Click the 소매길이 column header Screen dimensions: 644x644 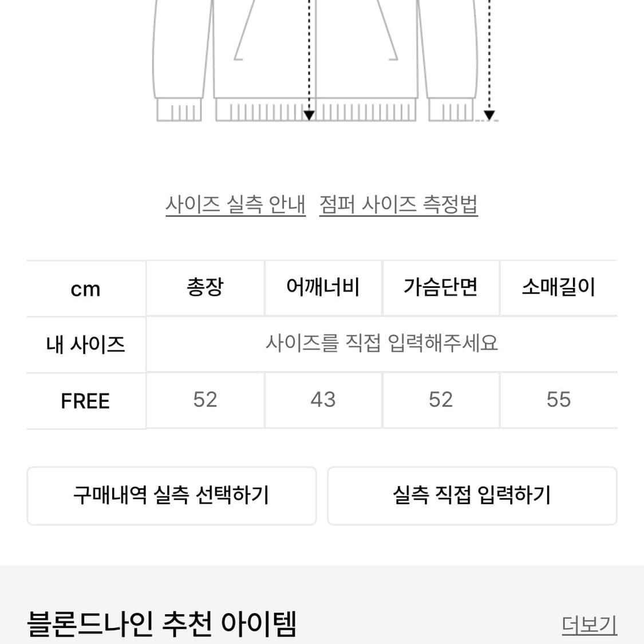(x=558, y=288)
